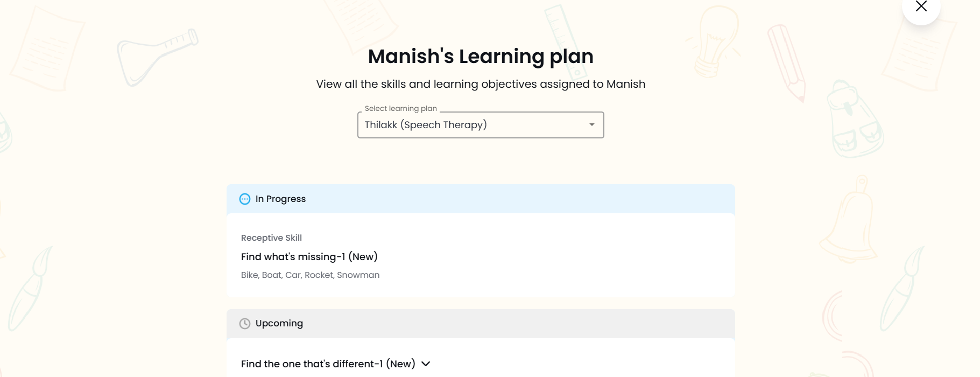980x377 pixels.
Task: Click the lab flask doodle
Action: [156, 57]
